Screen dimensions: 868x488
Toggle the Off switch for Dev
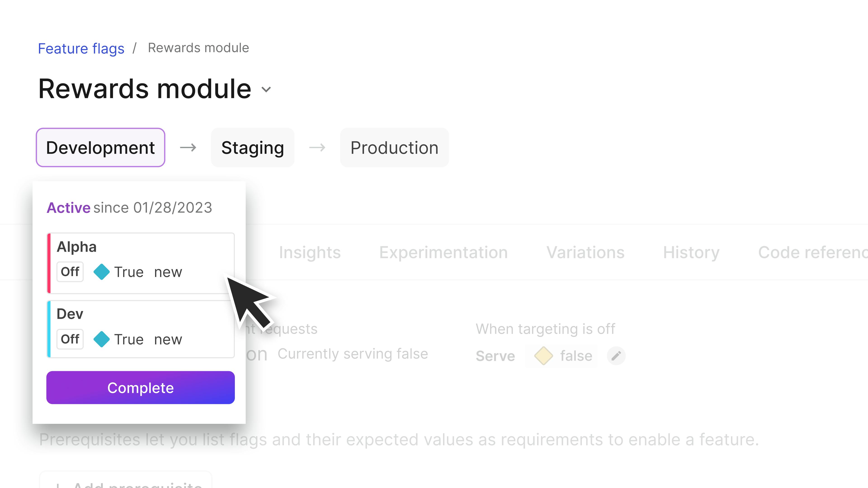point(70,339)
